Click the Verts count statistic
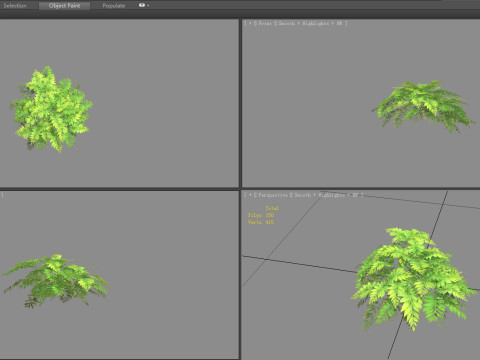 (261, 222)
